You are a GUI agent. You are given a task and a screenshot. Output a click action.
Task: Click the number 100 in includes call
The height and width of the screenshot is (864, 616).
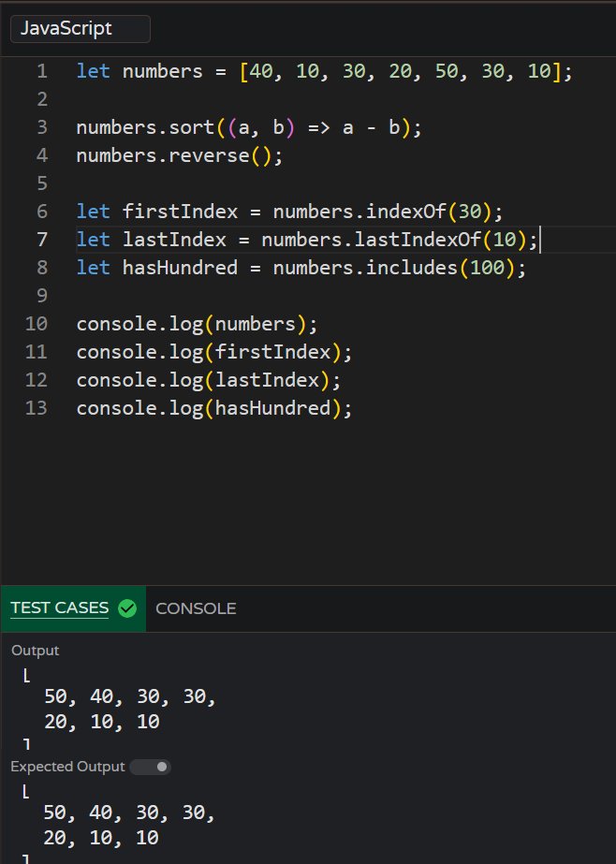pos(487,268)
